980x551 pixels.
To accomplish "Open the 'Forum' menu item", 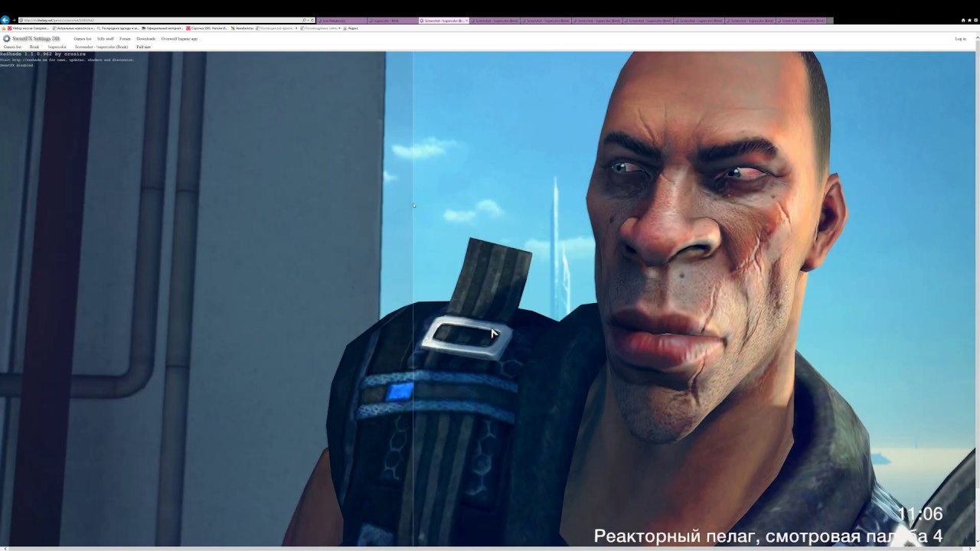I will coord(125,38).
